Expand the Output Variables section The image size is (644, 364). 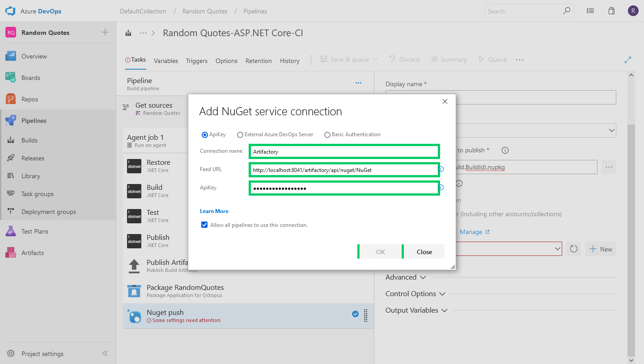pos(416,310)
